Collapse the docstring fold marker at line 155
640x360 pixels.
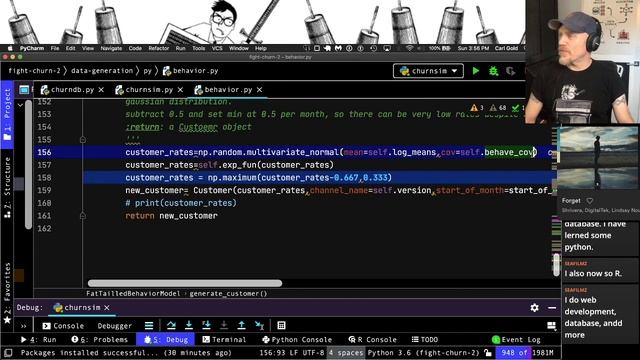coord(83,140)
